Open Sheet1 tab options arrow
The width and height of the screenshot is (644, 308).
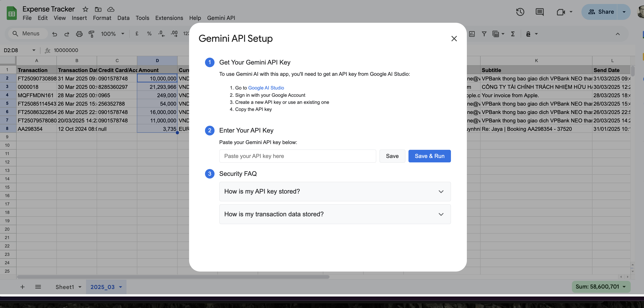click(80, 287)
